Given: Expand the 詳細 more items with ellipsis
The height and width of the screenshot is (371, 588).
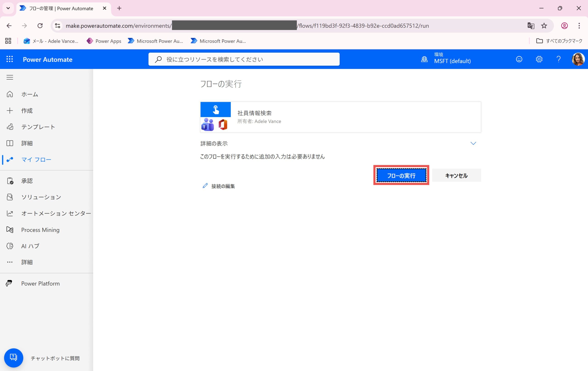Looking at the screenshot, I should pos(27,262).
